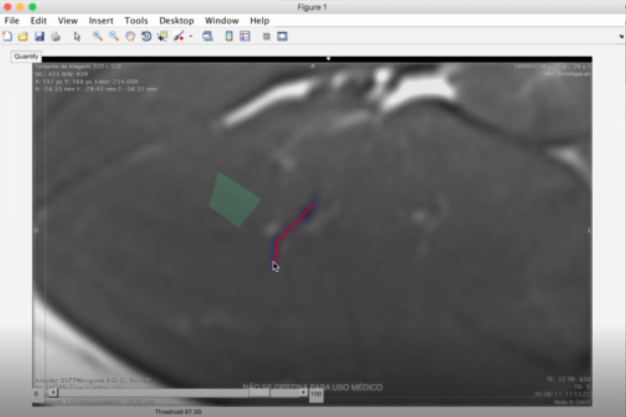Activate the Zoom In magnifier tool
The width and height of the screenshot is (626, 417).
97,36
